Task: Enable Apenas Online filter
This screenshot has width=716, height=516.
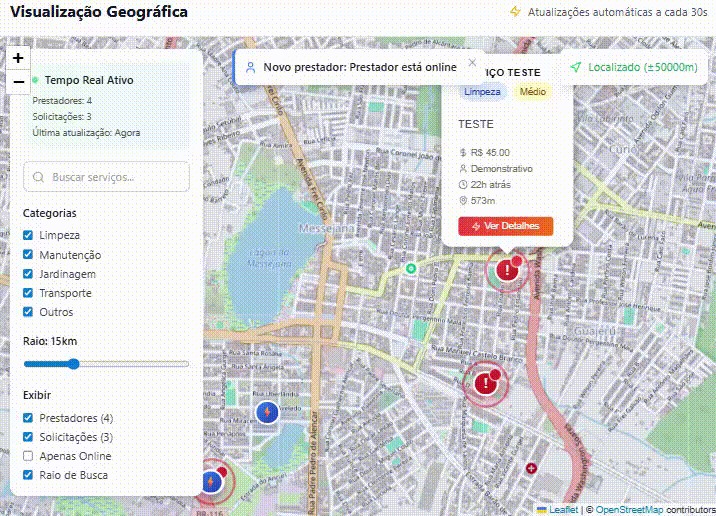Action: click(28, 456)
